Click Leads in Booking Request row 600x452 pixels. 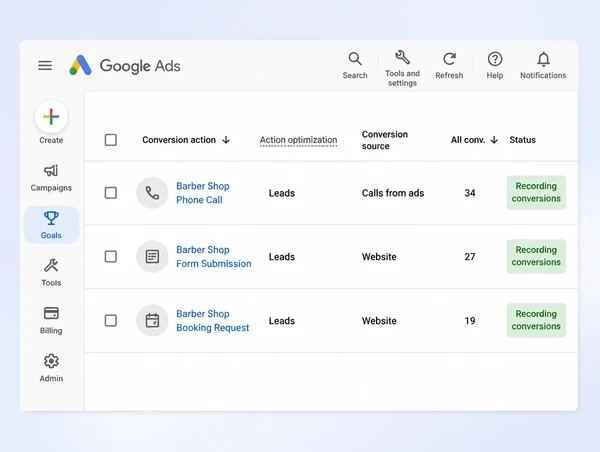[x=282, y=320]
